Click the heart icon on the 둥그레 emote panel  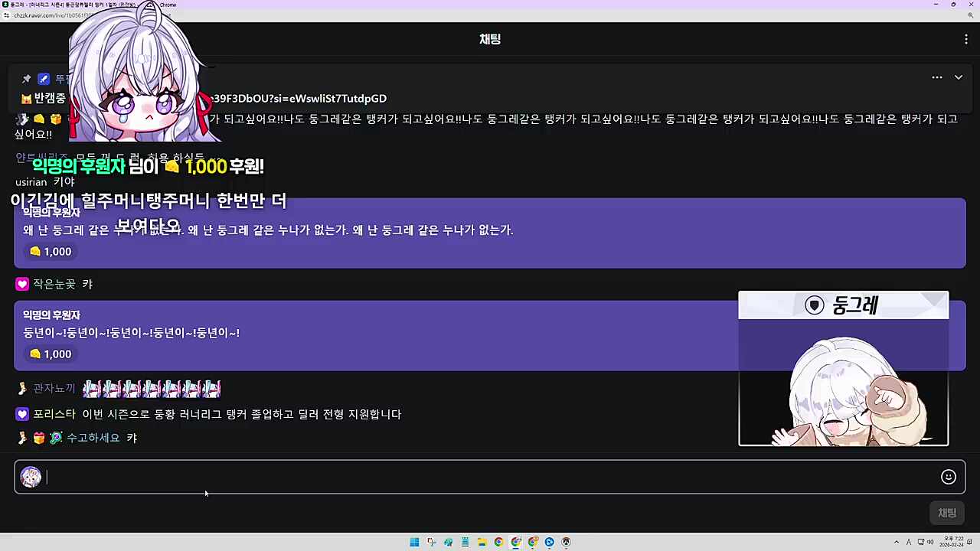(814, 305)
